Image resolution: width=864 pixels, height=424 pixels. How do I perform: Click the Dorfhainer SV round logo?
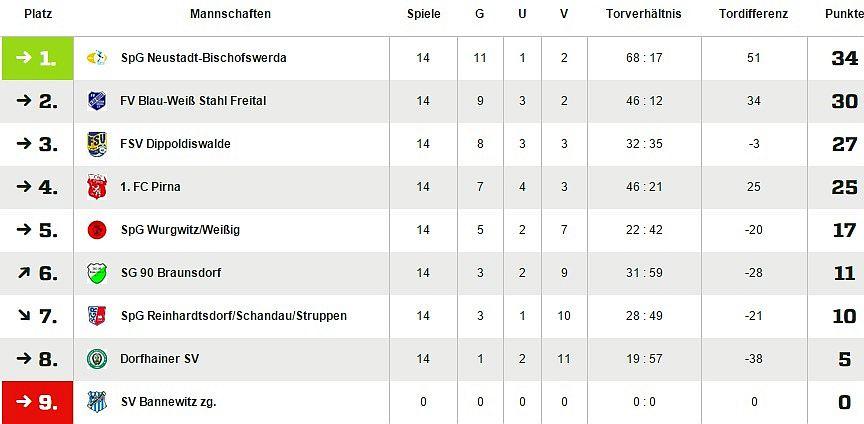pos(97,359)
